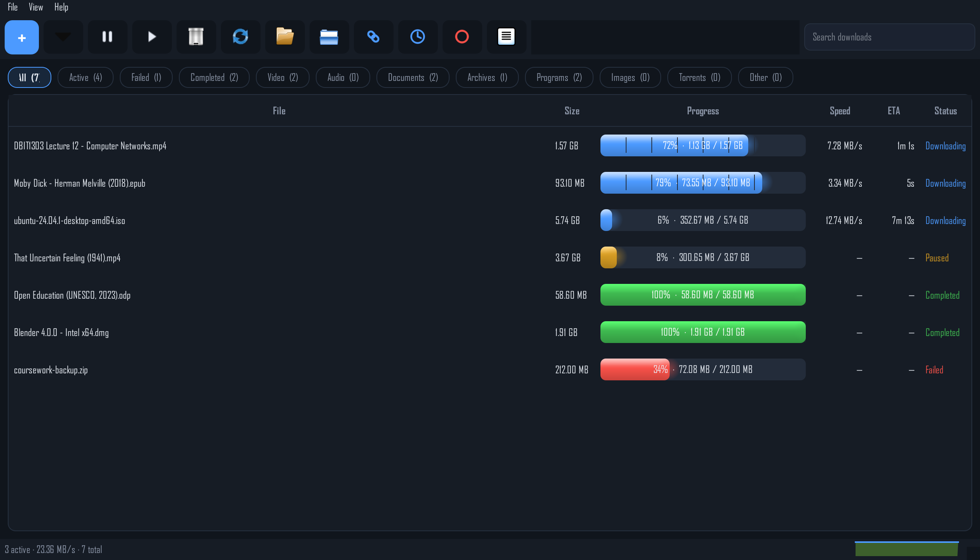980x560 pixels.
Task: Filter by Failed (1)
Action: click(x=146, y=77)
